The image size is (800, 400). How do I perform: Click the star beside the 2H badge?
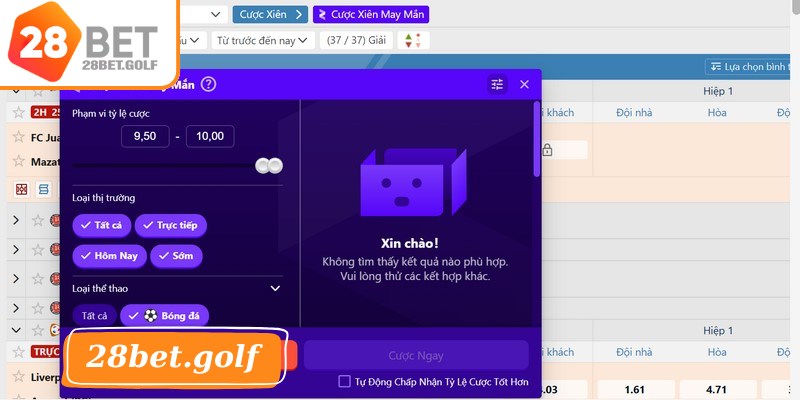pos(18,112)
